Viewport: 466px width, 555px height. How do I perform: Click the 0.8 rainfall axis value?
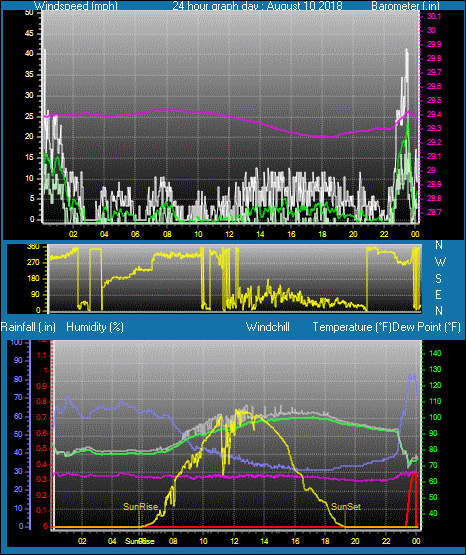coord(41,401)
